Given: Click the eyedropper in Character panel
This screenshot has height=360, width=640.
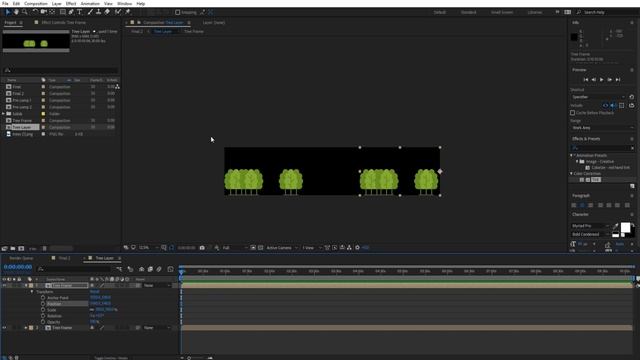Looking at the screenshot, I should point(615,226).
